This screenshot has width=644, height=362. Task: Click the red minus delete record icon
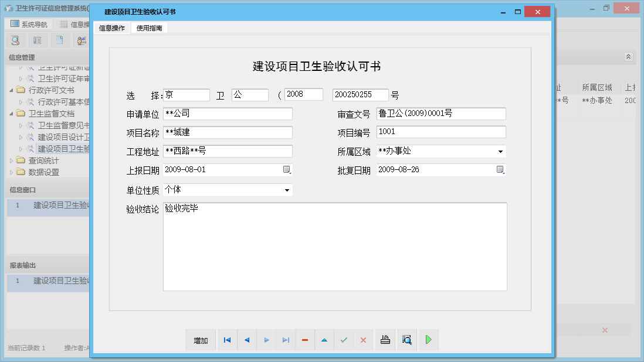[305, 340]
